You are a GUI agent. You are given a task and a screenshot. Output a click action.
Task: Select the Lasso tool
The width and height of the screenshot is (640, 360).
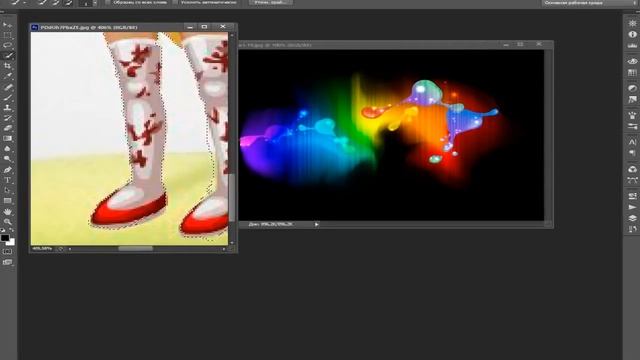(7, 45)
